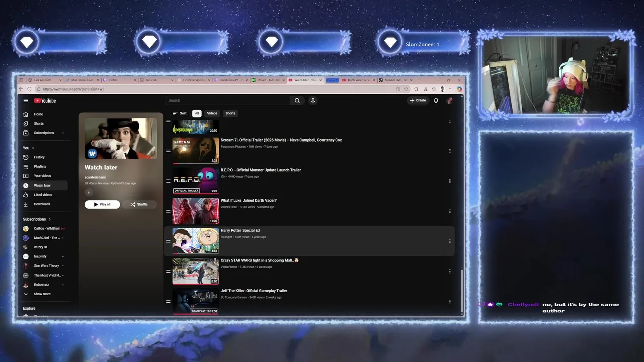Open Sort options for the playlist
Image resolution: width=644 pixels, height=362 pixels.
coord(179,113)
